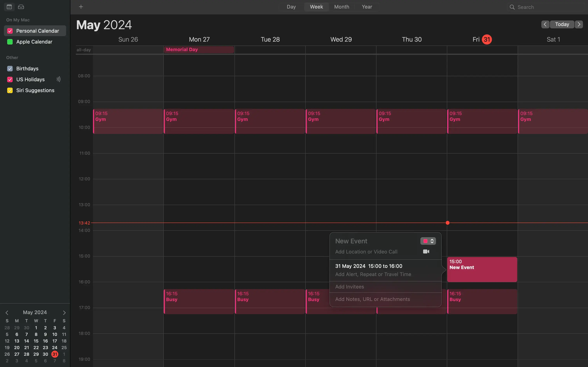Screen dimensions: 588x367
Task: Expand New Event calendar color picker
Action: pyautogui.click(x=428, y=241)
